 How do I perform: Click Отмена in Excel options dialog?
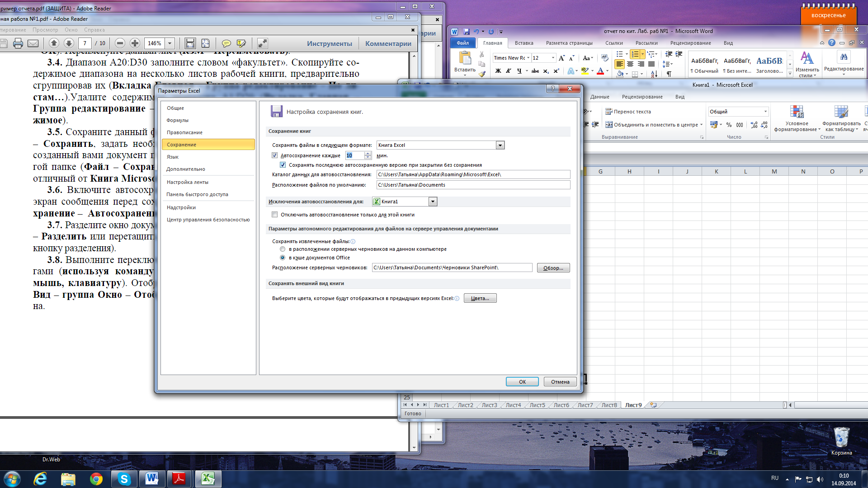click(560, 382)
